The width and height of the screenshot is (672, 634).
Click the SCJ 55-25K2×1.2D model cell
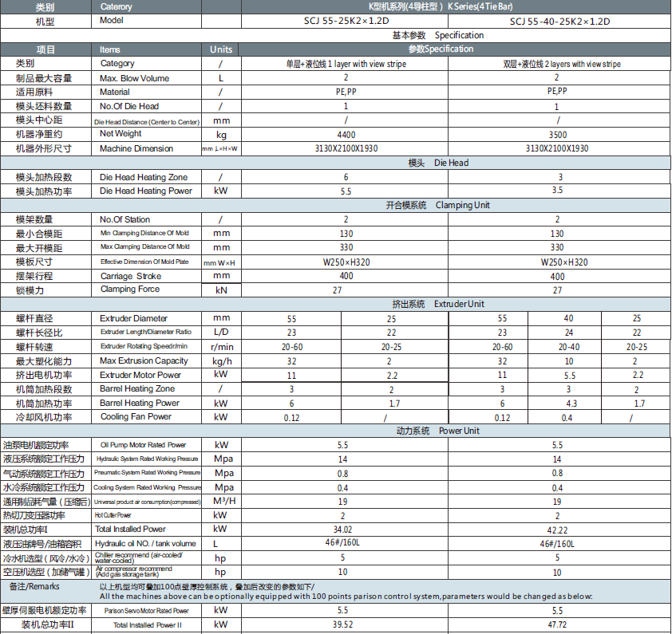[x=346, y=22]
